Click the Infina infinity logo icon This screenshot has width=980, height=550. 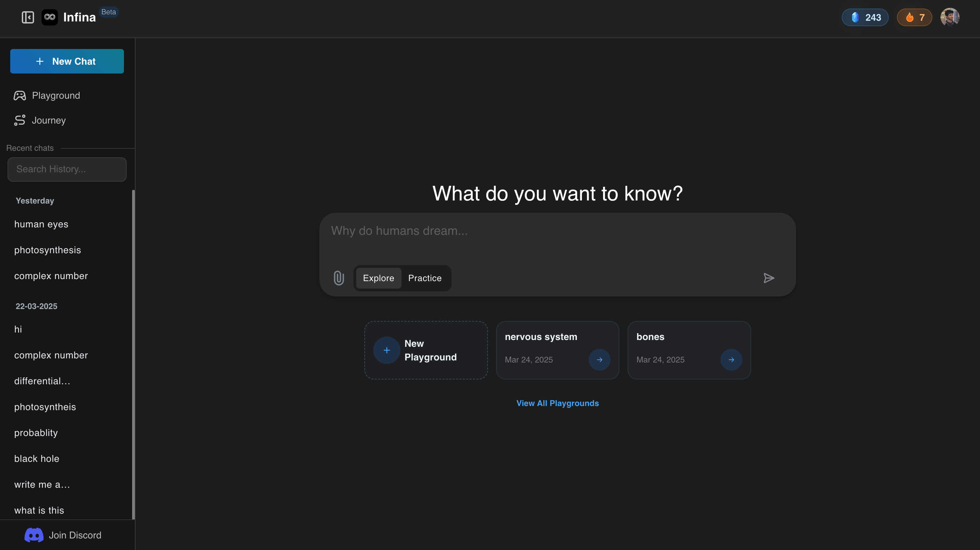click(x=49, y=17)
